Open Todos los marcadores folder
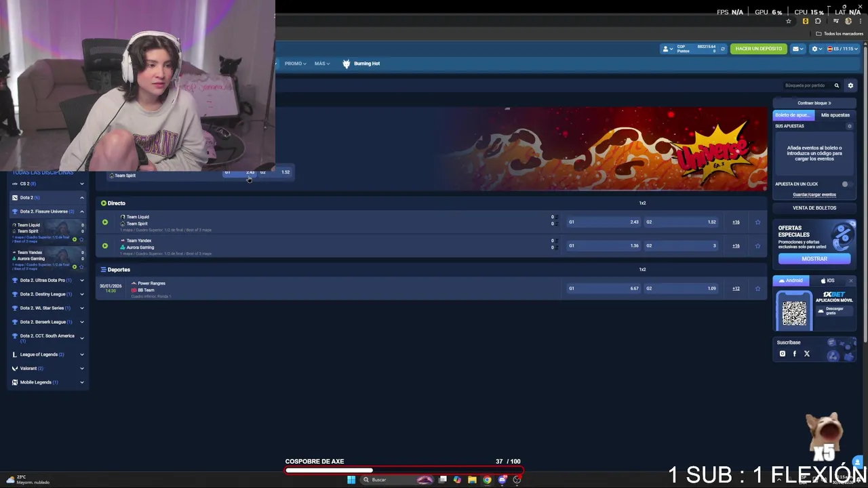This screenshot has width=868, height=488. (x=840, y=34)
